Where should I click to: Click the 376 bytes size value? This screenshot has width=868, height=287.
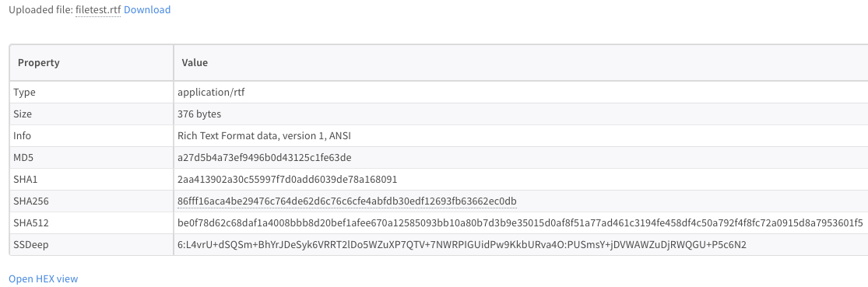pyautogui.click(x=199, y=114)
